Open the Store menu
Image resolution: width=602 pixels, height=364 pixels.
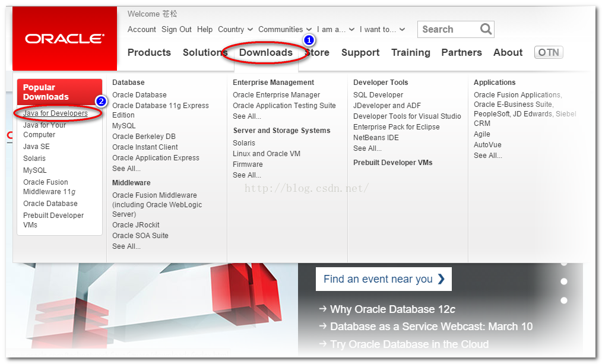point(317,52)
